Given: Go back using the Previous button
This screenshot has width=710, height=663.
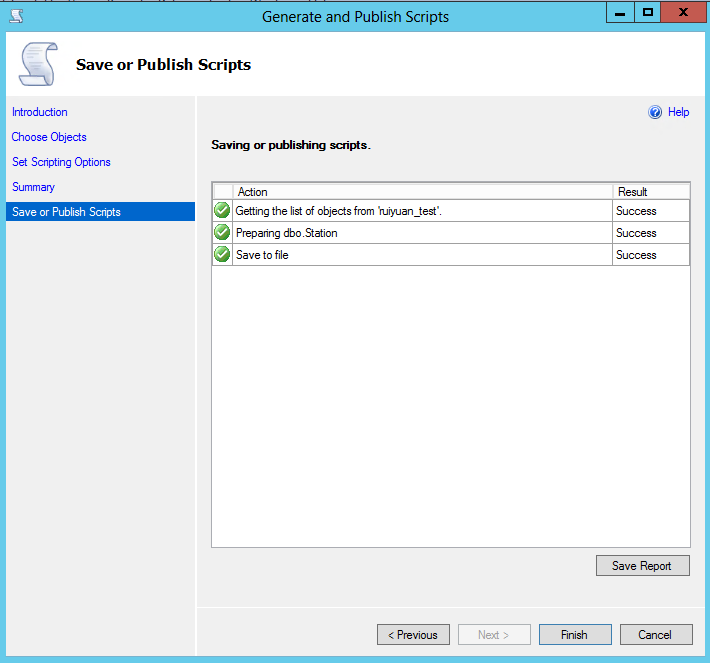Looking at the screenshot, I should 413,635.
